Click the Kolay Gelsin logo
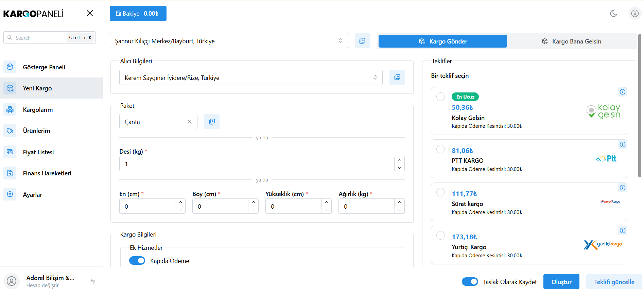The width and height of the screenshot is (644, 295). (604, 111)
